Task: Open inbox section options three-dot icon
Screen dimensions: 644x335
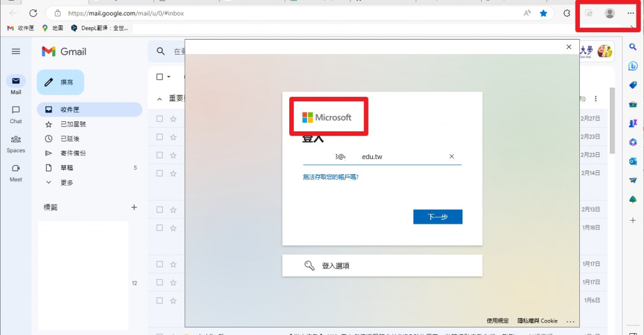Action: pos(596,99)
